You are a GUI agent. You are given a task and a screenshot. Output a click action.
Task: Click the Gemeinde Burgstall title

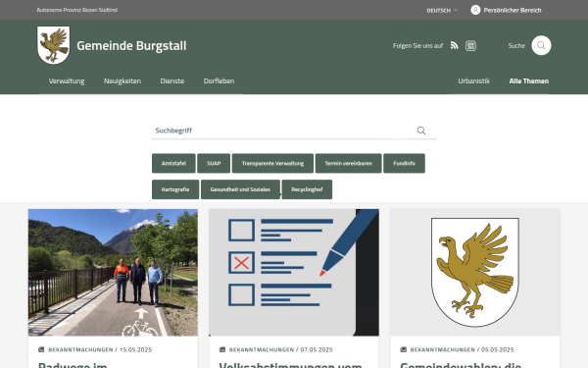click(x=131, y=45)
